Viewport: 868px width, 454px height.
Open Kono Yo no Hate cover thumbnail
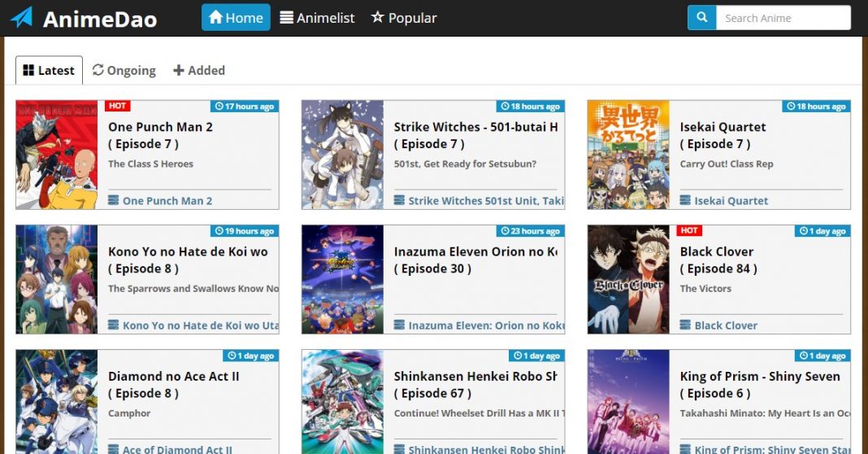(x=56, y=279)
